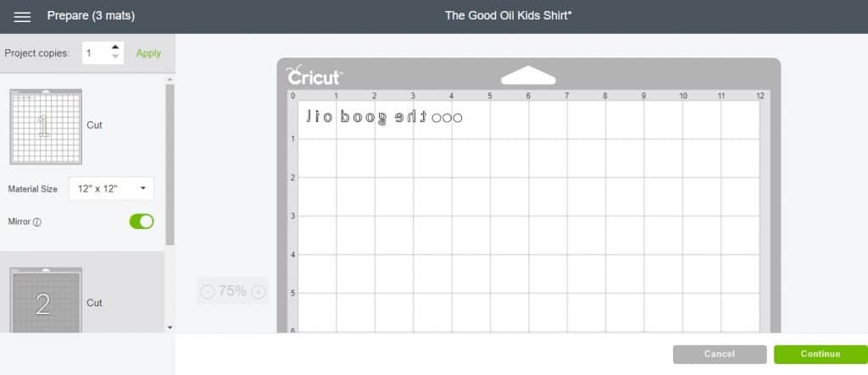Toggle the Mirror switch off
Screen dimensions: 868x375
142,221
